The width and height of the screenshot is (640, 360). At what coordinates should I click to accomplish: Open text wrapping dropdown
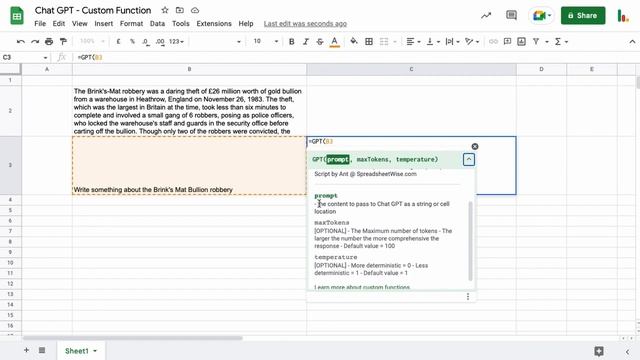[453, 42]
